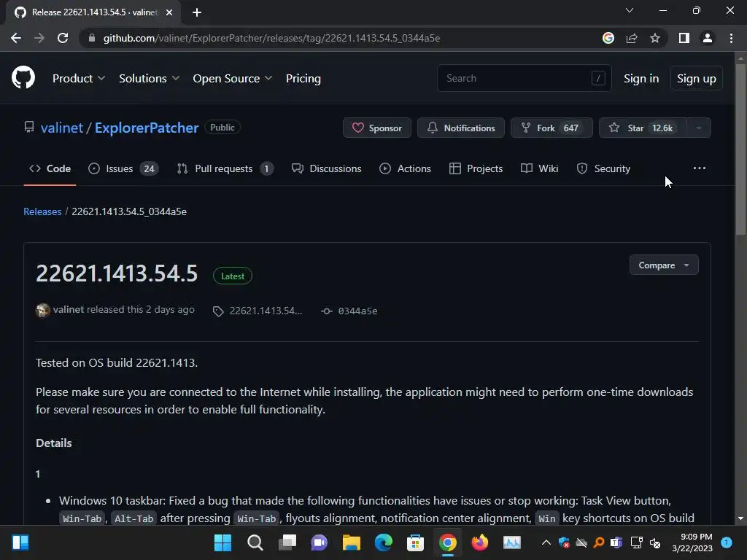The width and height of the screenshot is (747, 560).
Task: Launch File Explorer from taskbar
Action: coord(352,542)
